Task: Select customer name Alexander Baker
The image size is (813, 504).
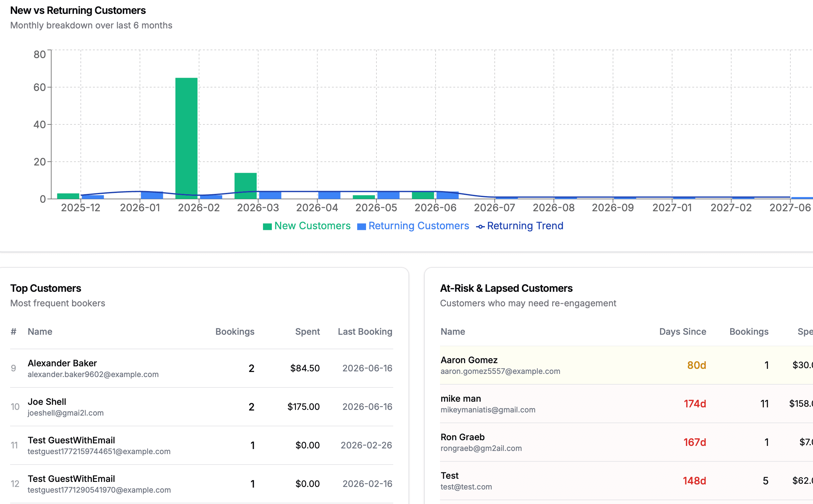Action: 62,363
